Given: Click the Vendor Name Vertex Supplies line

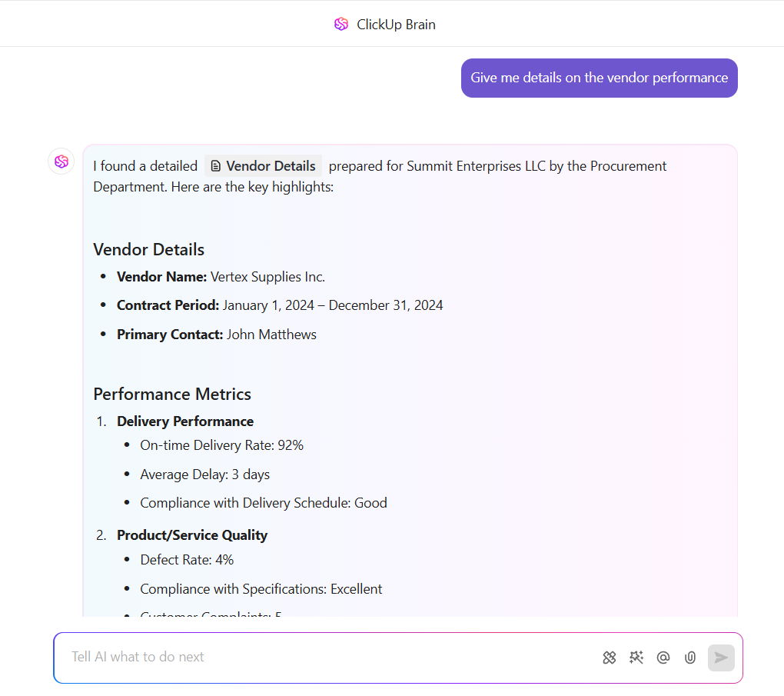Looking at the screenshot, I should pyautogui.click(x=221, y=277).
